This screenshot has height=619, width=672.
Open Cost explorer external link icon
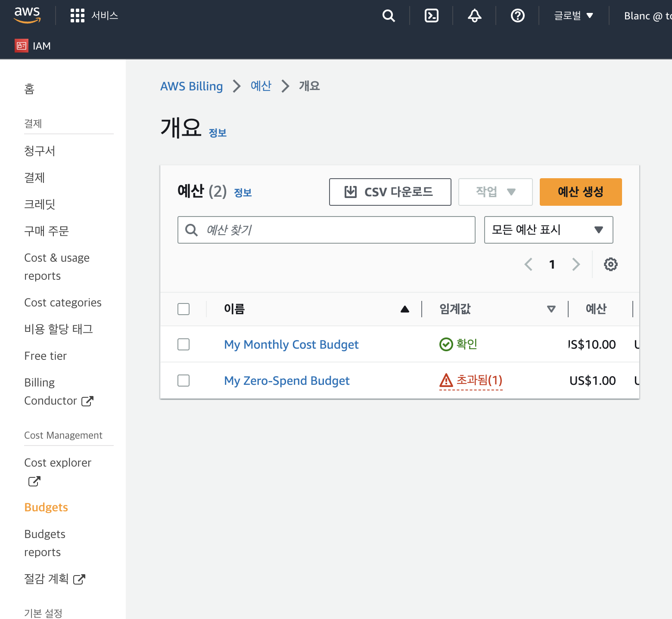(34, 481)
